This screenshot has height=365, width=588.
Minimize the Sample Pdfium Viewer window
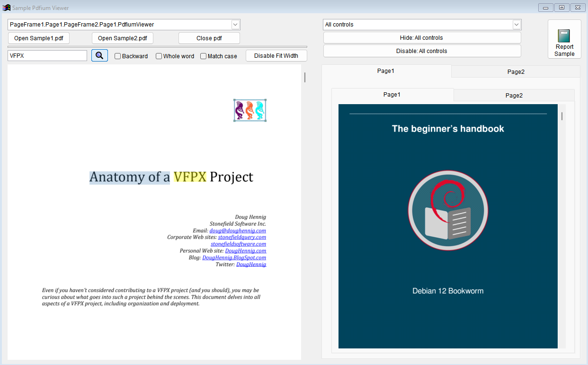pyautogui.click(x=546, y=8)
